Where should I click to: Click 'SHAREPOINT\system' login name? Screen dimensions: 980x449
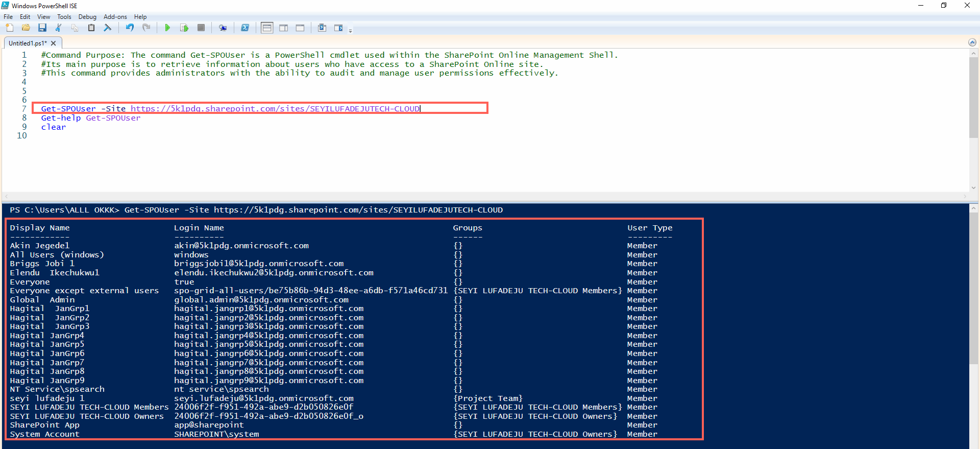coord(216,434)
